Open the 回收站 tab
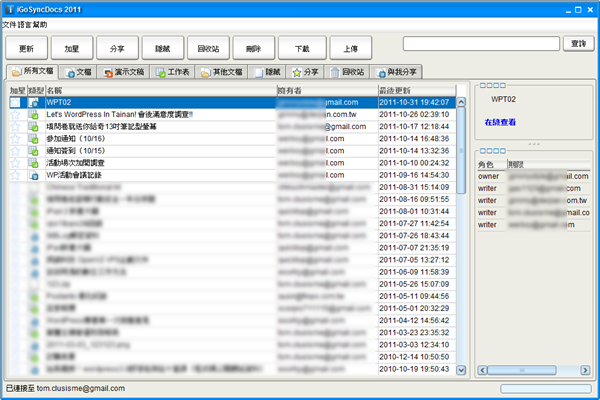This screenshot has height=400, width=600. pos(347,72)
